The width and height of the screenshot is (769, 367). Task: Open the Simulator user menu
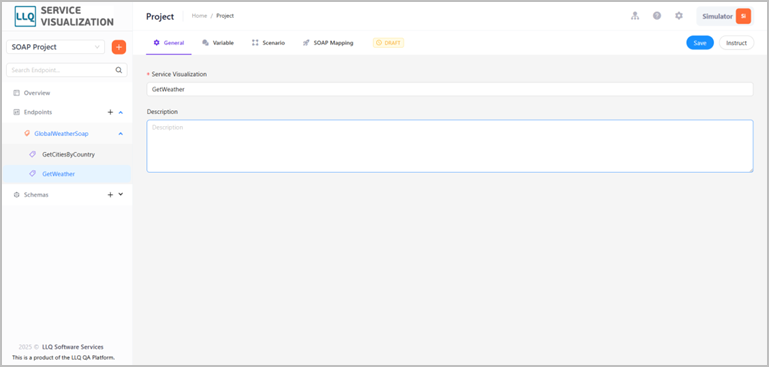coord(725,16)
